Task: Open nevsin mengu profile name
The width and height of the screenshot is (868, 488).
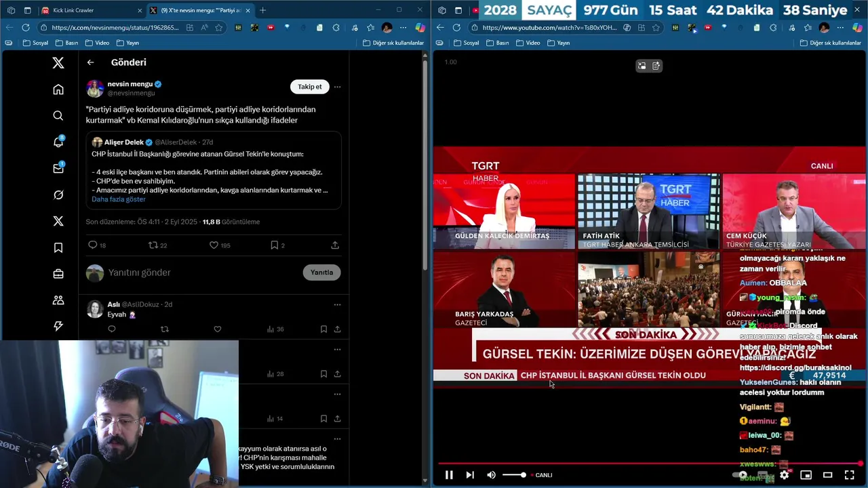Action: coord(130,84)
